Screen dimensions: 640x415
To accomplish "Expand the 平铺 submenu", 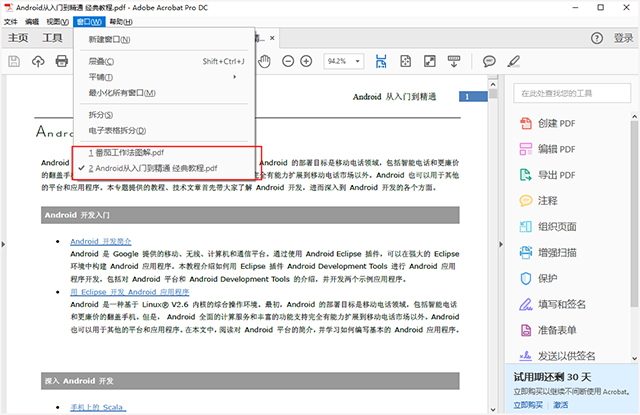I will coord(162,77).
